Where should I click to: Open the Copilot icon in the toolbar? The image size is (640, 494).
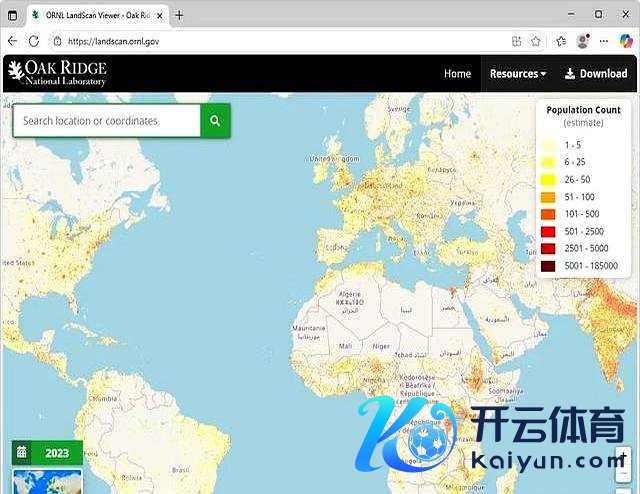tap(626, 41)
